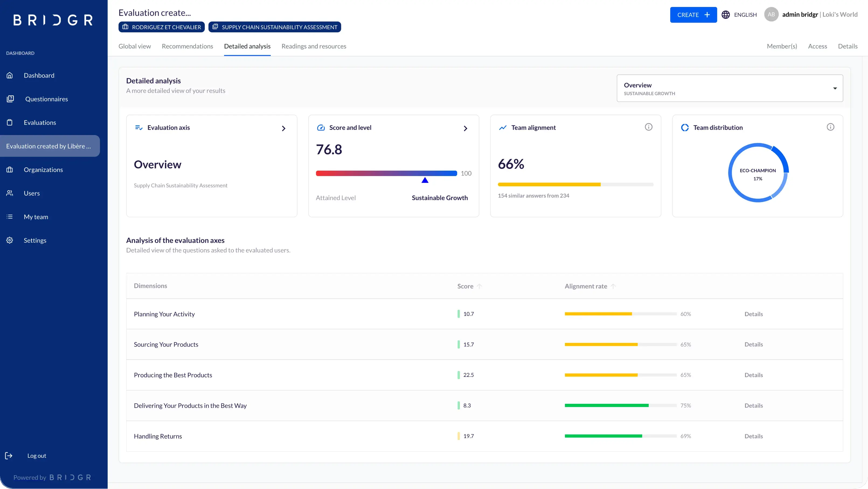Screen dimensions: 868x489
Task: Click the Questionnaires sidebar icon
Action: click(x=10, y=99)
